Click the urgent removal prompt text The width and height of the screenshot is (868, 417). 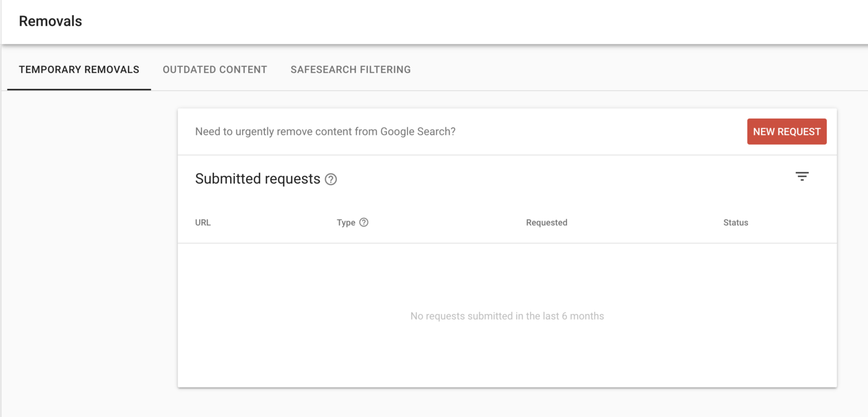tap(325, 132)
